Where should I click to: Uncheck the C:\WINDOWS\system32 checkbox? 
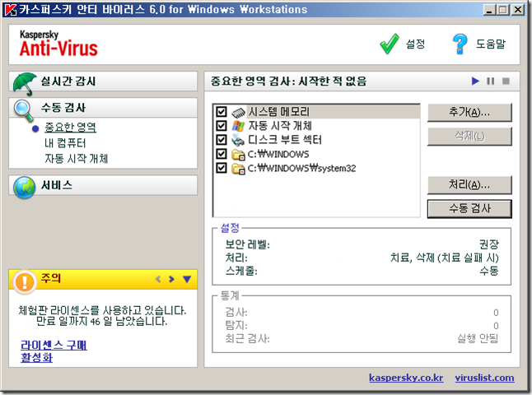tap(222, 168)
